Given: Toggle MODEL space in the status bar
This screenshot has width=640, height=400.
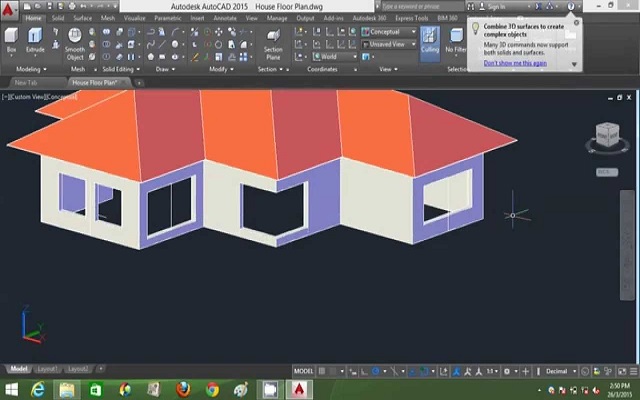Looking at the screenshot, I should (x=303, y=370).
